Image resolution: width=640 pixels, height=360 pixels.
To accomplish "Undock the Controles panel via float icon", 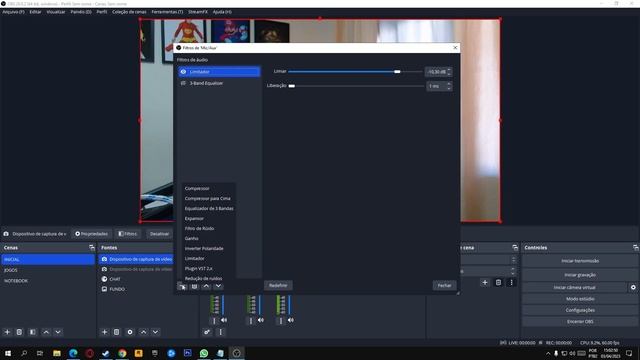I will click(636, 248).
